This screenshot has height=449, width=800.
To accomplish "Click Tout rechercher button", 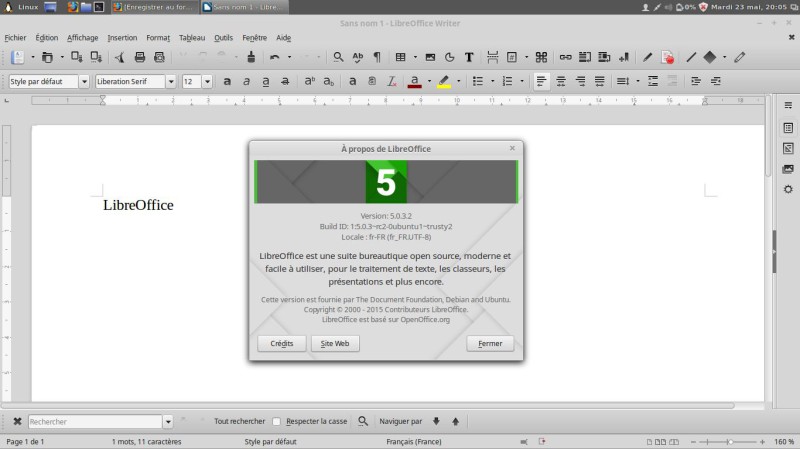I will [x=239, y=421].
